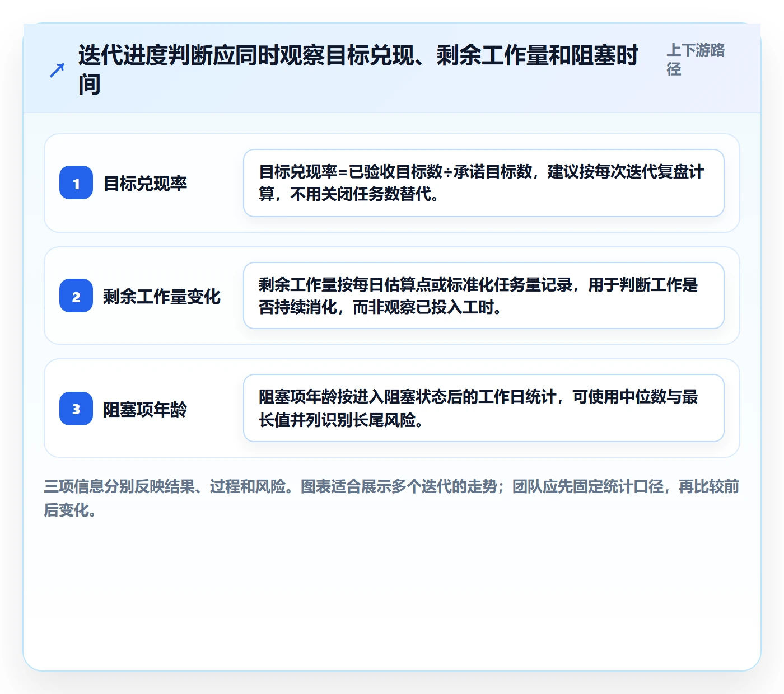Click the diagonal arrow icon beside the title

(x=57, y=71)
